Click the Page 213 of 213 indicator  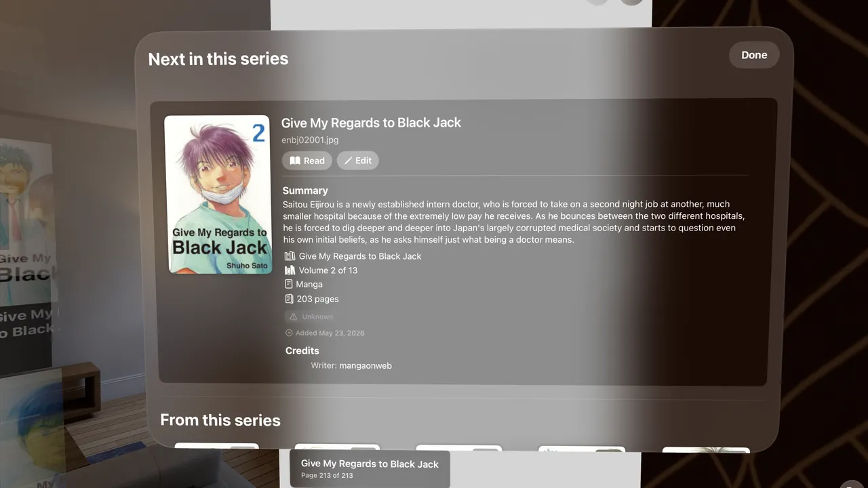coord(328,476)
